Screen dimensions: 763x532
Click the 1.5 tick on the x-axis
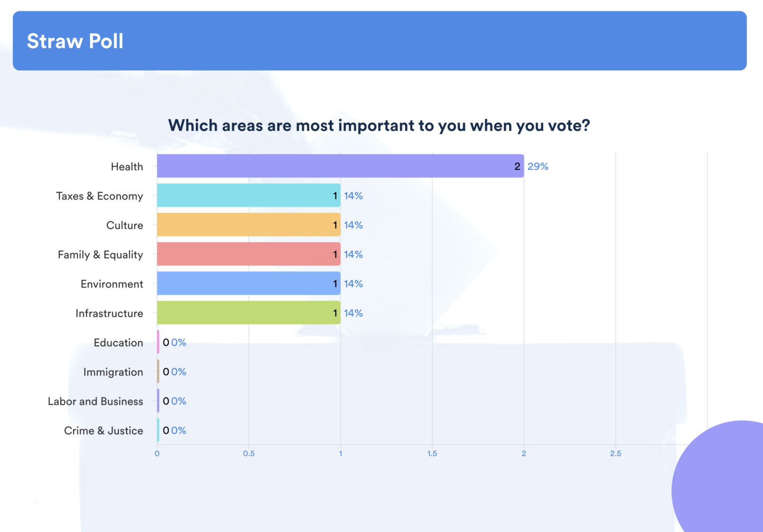click(x=432, y=454)
